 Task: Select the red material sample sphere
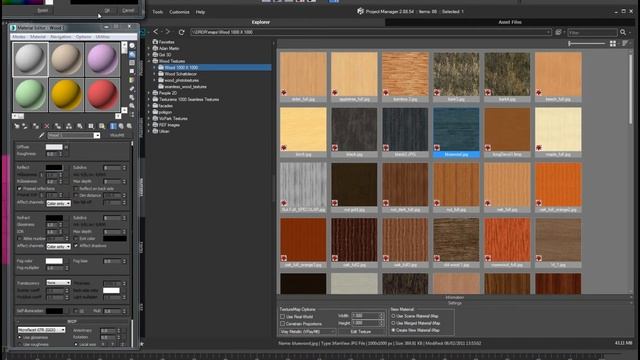coord(102,95)
